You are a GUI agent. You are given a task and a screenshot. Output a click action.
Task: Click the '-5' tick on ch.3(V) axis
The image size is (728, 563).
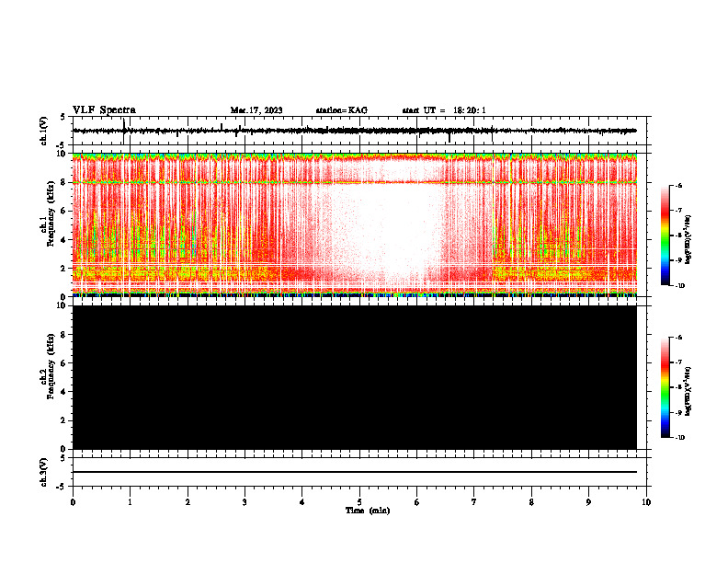click(62, 487)
